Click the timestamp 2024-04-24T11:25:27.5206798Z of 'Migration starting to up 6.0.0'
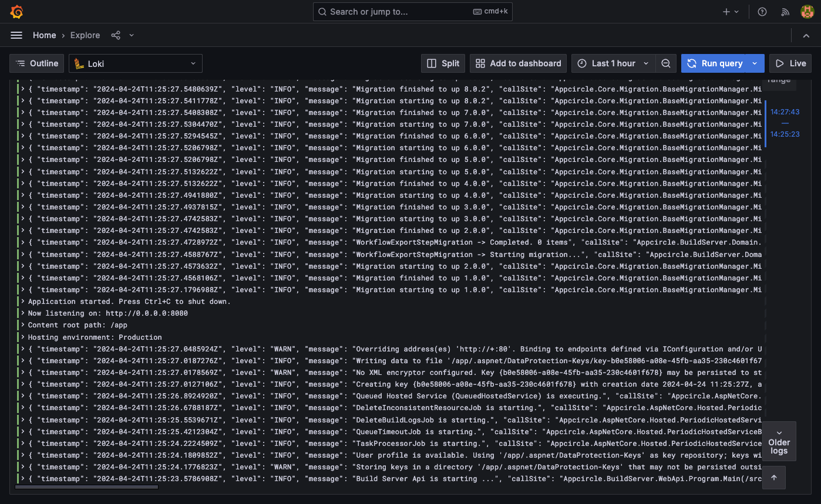Viewport: 821px width, 504px height. [159, 148]
